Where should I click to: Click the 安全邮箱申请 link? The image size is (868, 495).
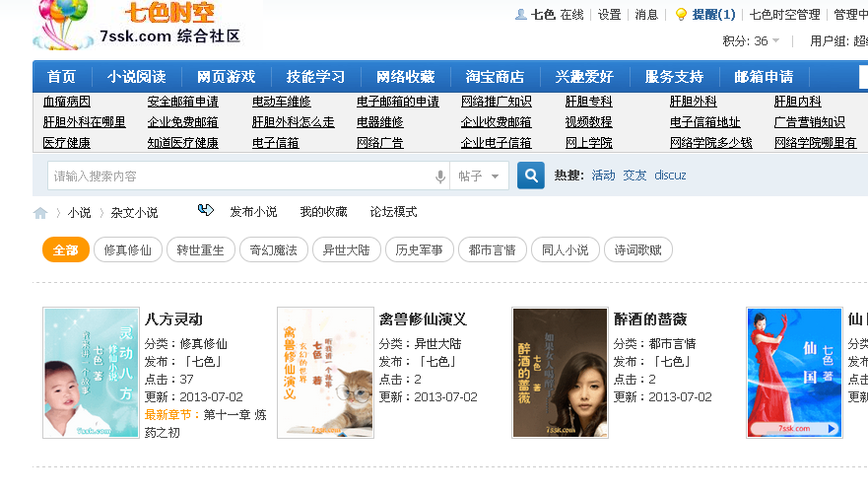[182, 102]
